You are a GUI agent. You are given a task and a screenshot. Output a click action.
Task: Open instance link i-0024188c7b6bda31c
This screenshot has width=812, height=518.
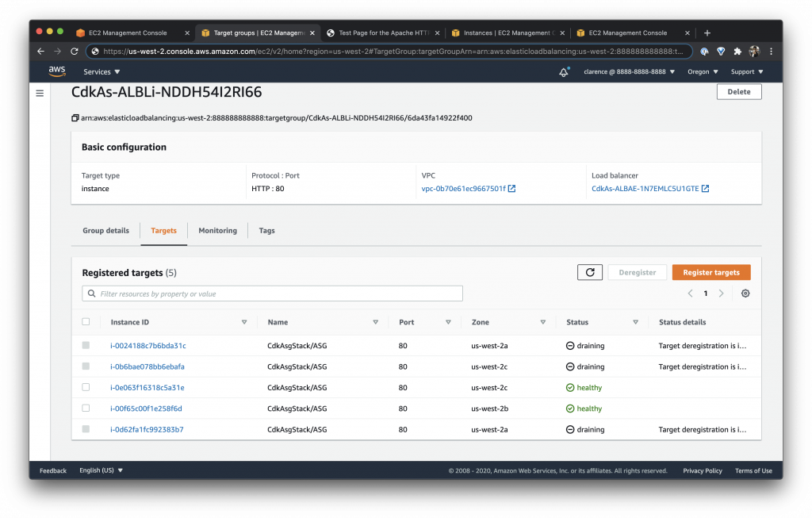pyautogui.click(x=148, y=346)
